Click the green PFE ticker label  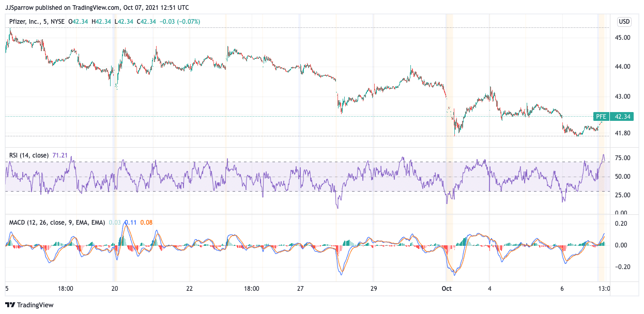601,117
